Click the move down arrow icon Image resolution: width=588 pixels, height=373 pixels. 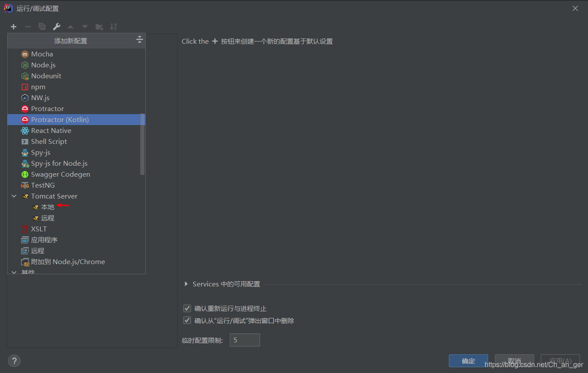coord(85,27)
